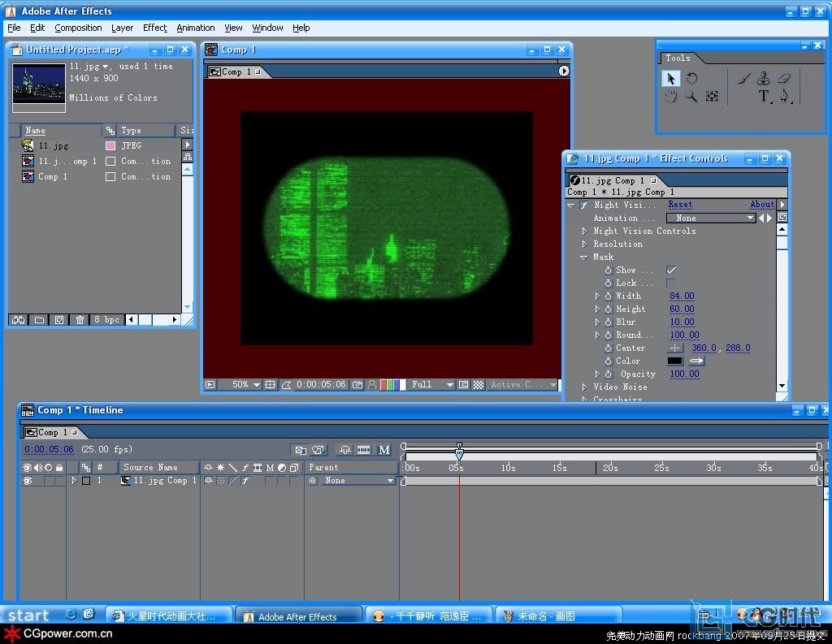Expand the Resolution group
This screenshot has width=832, height=644.
584,244
